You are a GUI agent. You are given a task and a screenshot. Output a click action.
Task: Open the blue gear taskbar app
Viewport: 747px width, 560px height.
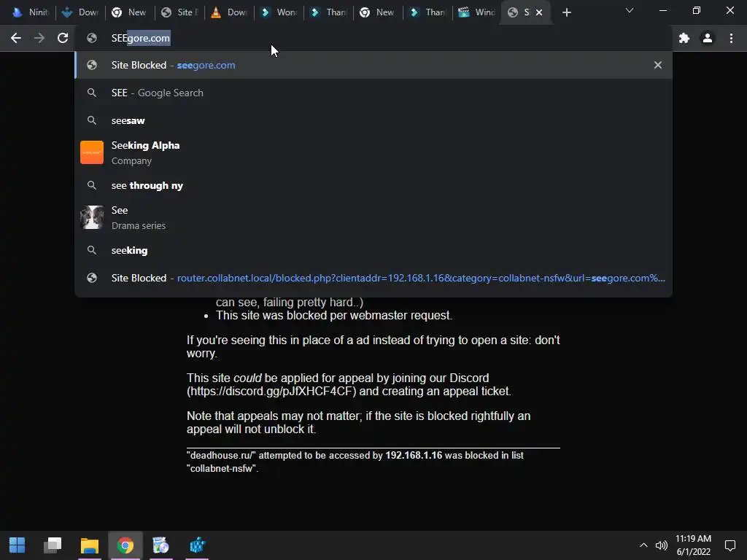[197, 545]
